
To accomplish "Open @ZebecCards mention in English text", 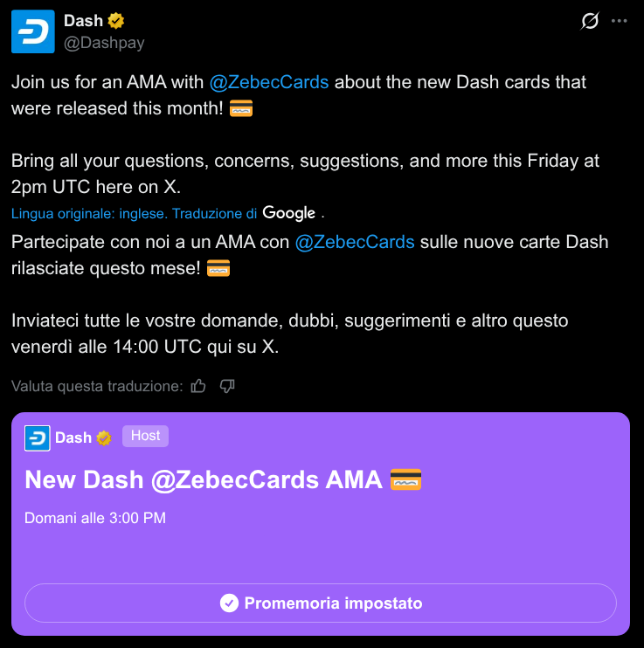I will 269,82.
